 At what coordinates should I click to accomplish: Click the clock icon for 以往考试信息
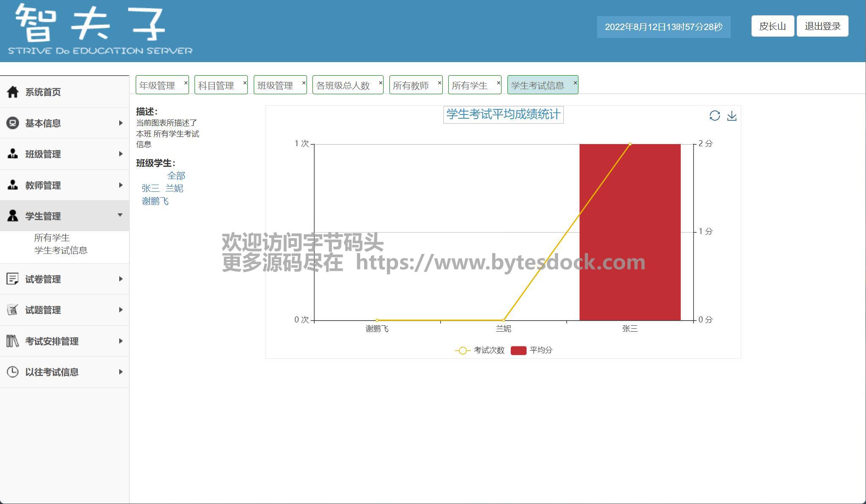[x=13, y=372]
